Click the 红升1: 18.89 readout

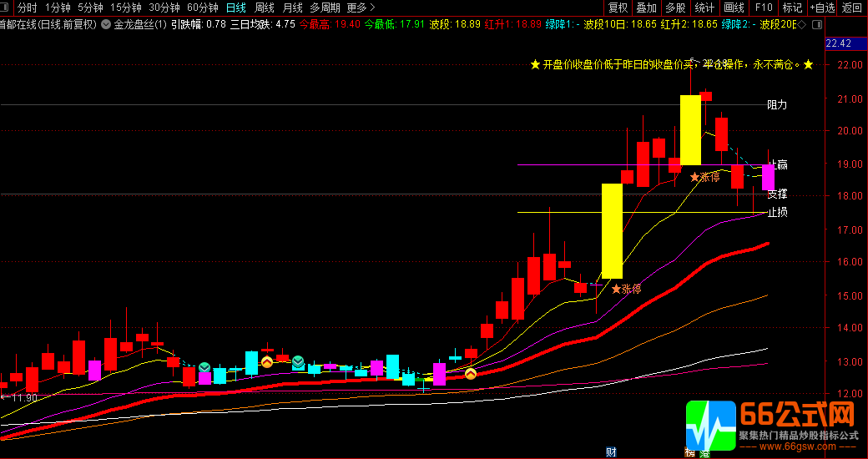[x=512, y=24]
